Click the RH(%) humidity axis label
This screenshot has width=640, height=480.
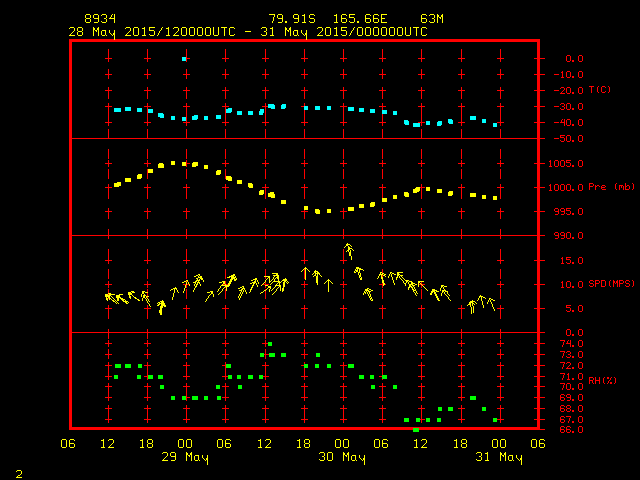click(x=602, y=381)
